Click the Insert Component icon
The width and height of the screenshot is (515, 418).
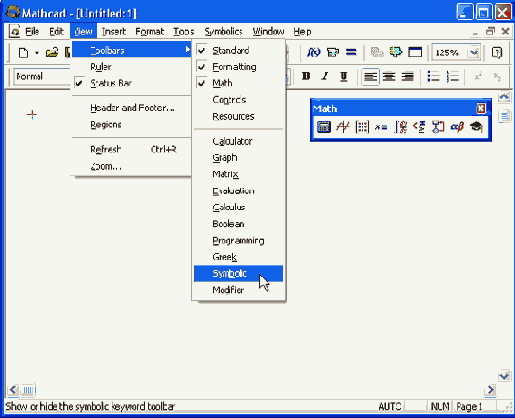(396, 52)
